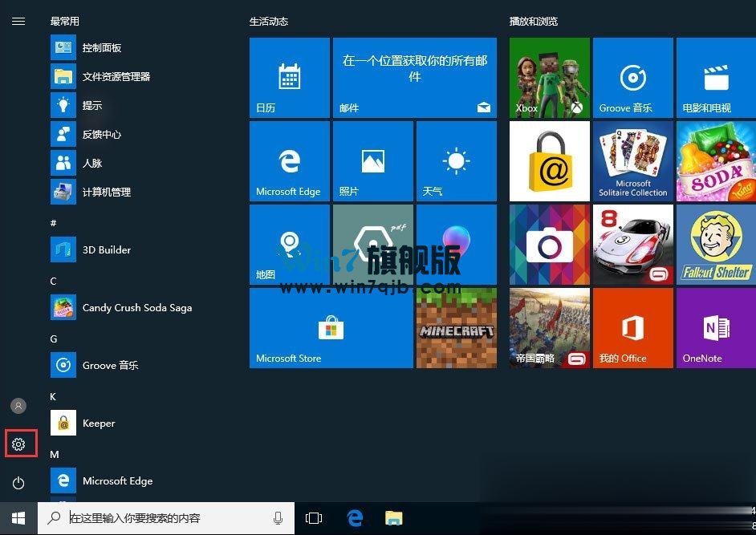Open the 地图 maps tile

tap(289, 245)
